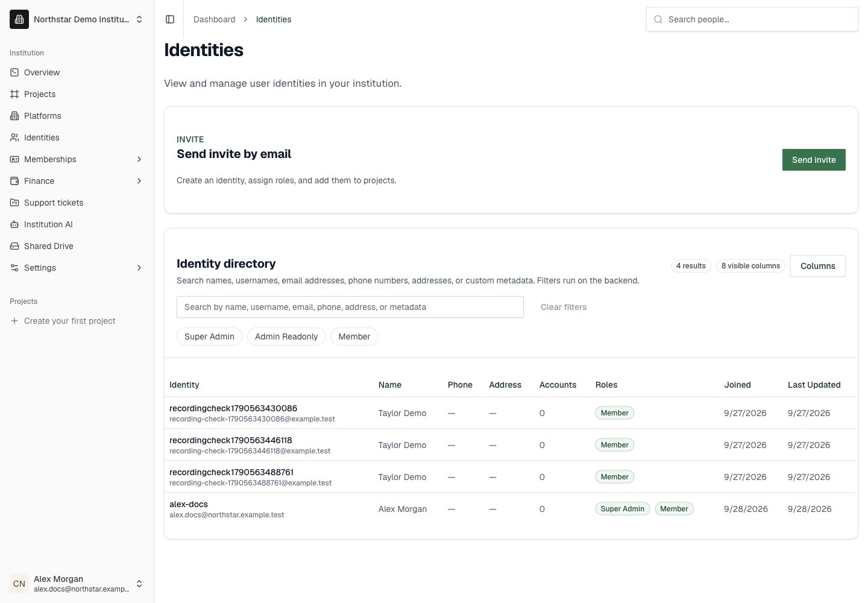The image size is (868, 603).
Task: Toggle the Admin Readonly role filter
Action: point(286,336)
